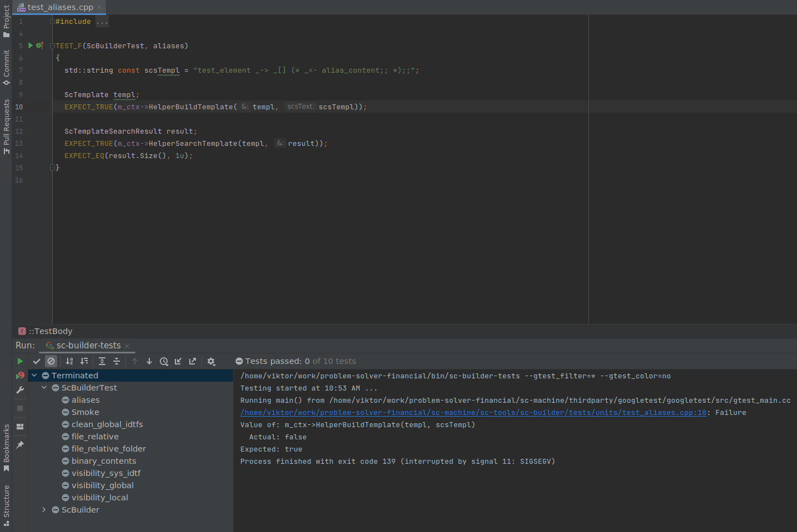The width and height of the screenshot is (797, 532).
Task: Fold the TEST_F function body
Action: tap(52, 46)
